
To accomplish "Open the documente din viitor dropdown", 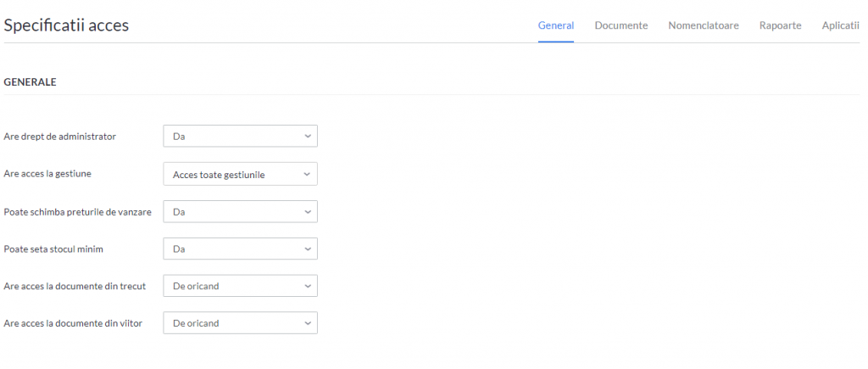I will [240, 323].
